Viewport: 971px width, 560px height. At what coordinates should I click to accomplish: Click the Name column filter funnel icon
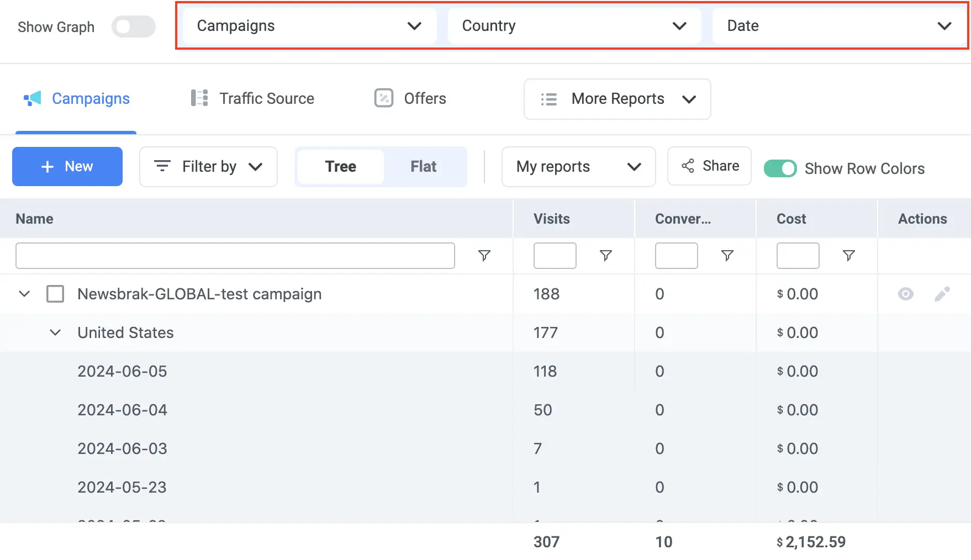[x=484, y=256]
